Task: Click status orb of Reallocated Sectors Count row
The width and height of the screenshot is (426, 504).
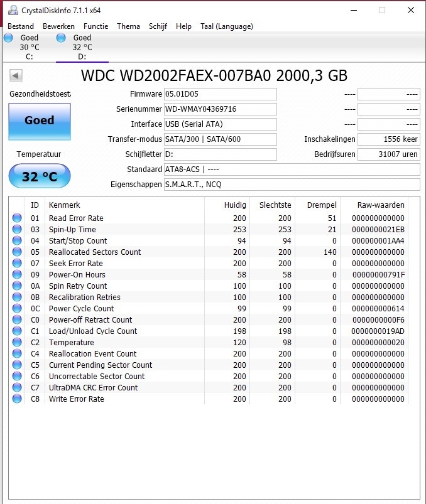Action: point(17,252)
